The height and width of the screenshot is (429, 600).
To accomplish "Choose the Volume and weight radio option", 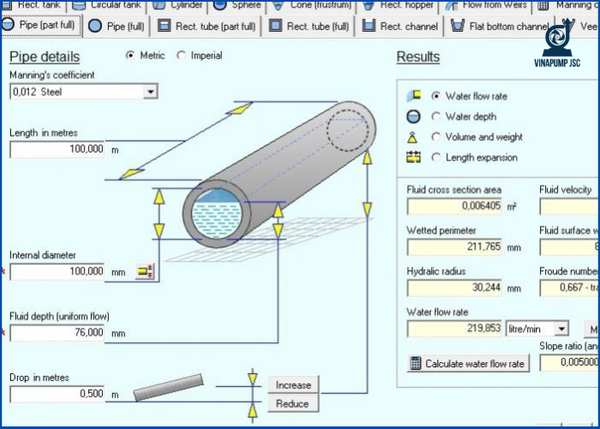I will (x=436, y=137).
